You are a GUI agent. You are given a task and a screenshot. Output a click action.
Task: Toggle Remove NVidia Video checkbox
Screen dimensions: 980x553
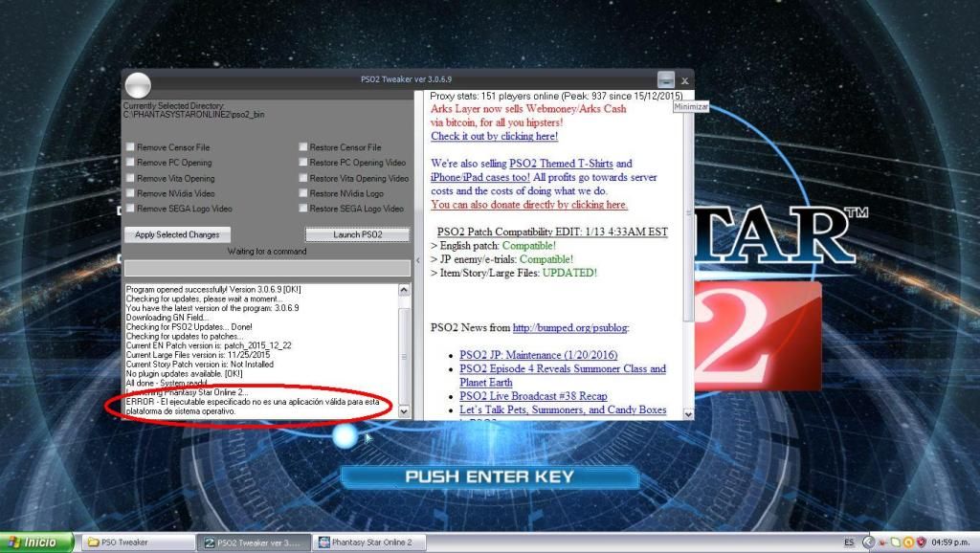[x=130, y=193]
